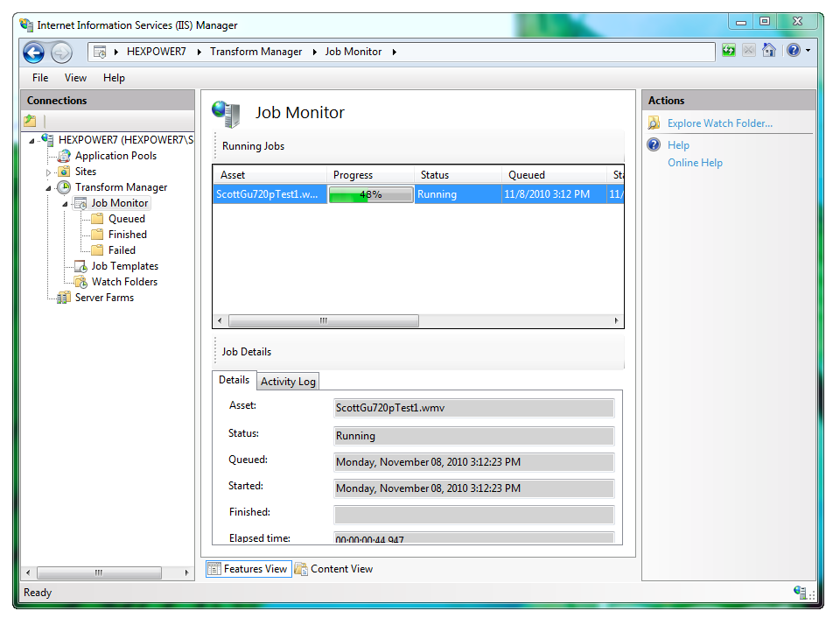Click the Queued folder icon
The width and height of the screenshot is (840, 625).
97,219
